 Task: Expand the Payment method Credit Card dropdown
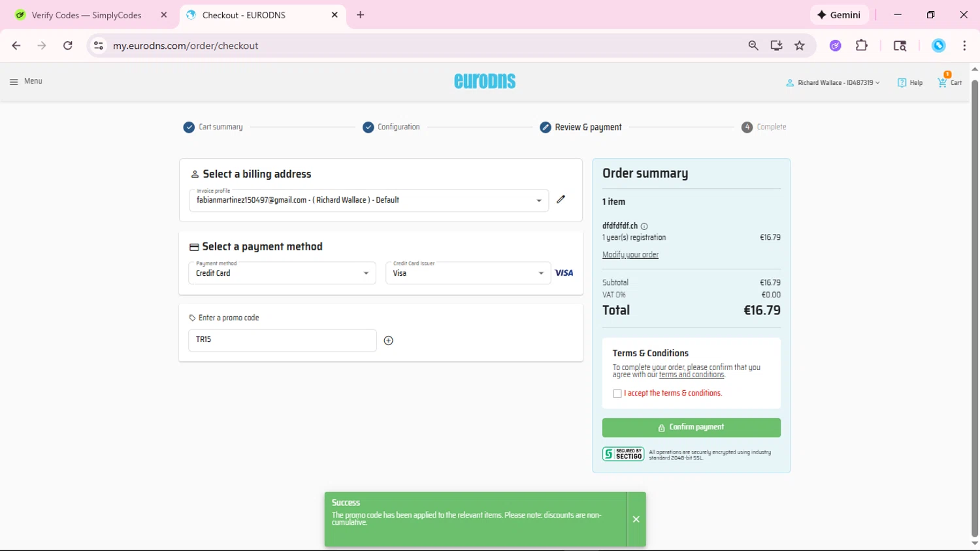(x=282, y=273)
